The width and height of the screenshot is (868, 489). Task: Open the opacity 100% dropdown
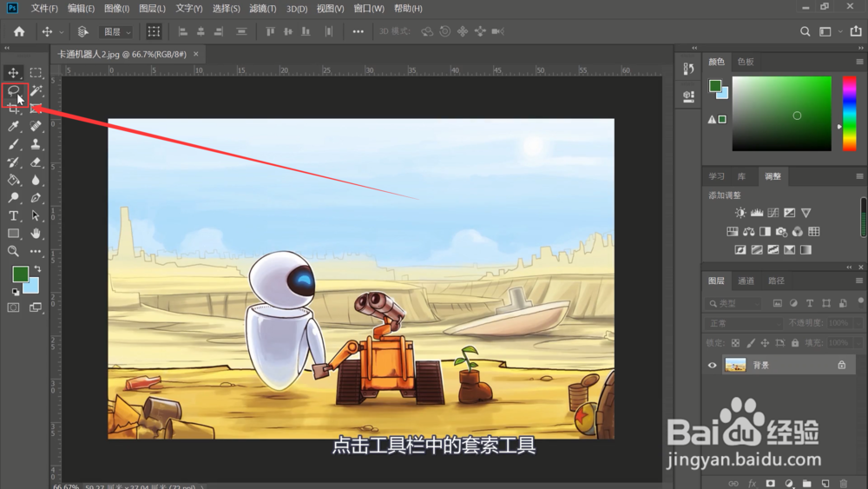click(x=858, y=323)
